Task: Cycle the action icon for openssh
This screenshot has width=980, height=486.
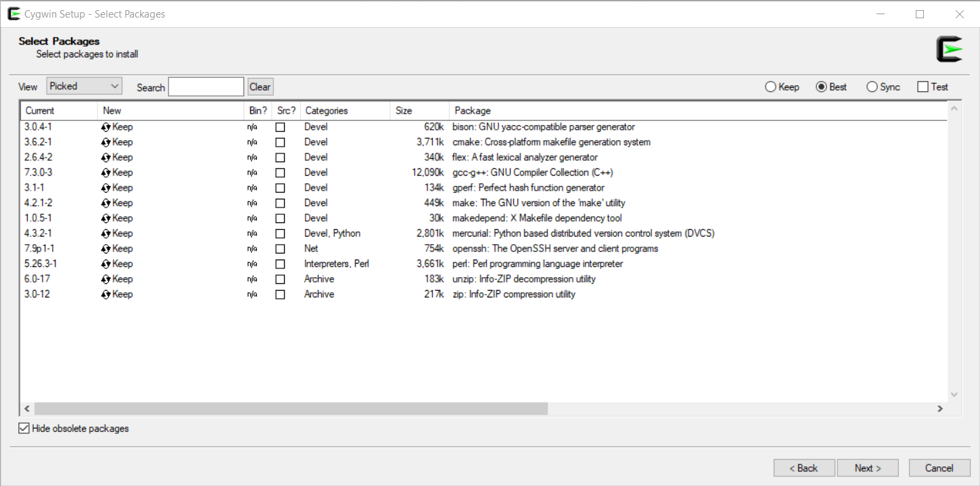Action: pyautogui.click(x=106, y=249)
